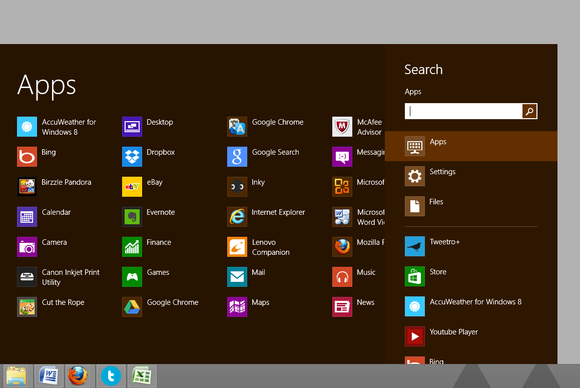Open Microsoft Word Viewer

tap(358, 217)
